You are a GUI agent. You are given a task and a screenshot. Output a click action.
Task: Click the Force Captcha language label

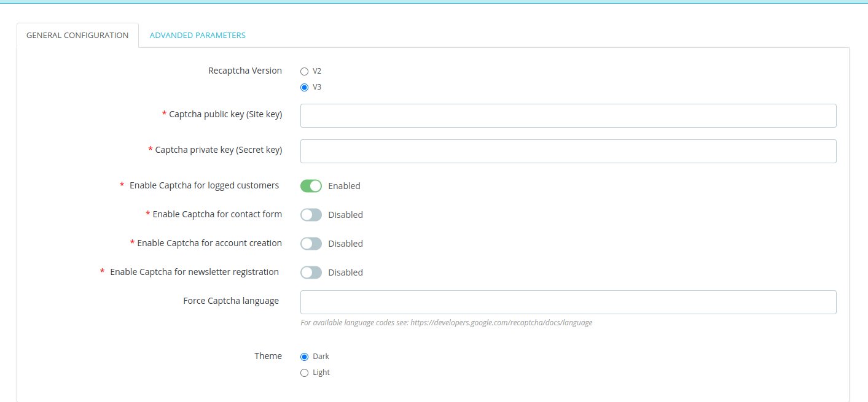(x=231, y=301)
